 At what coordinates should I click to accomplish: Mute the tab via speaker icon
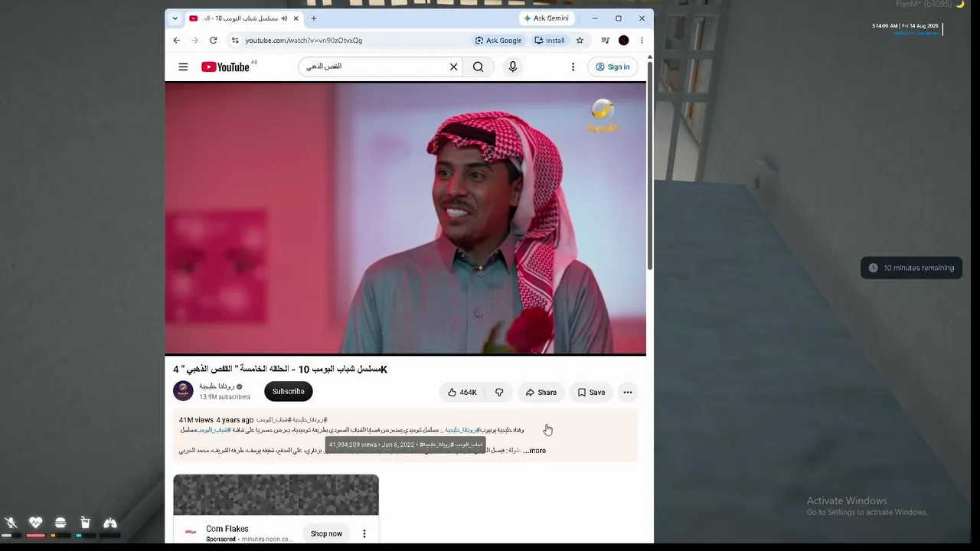click(x=284, y=18)
